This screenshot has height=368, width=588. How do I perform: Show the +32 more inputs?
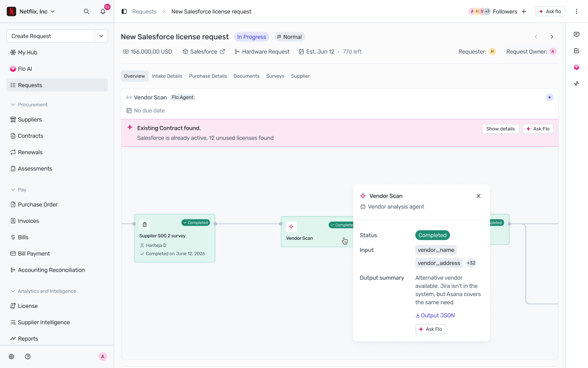471,263
